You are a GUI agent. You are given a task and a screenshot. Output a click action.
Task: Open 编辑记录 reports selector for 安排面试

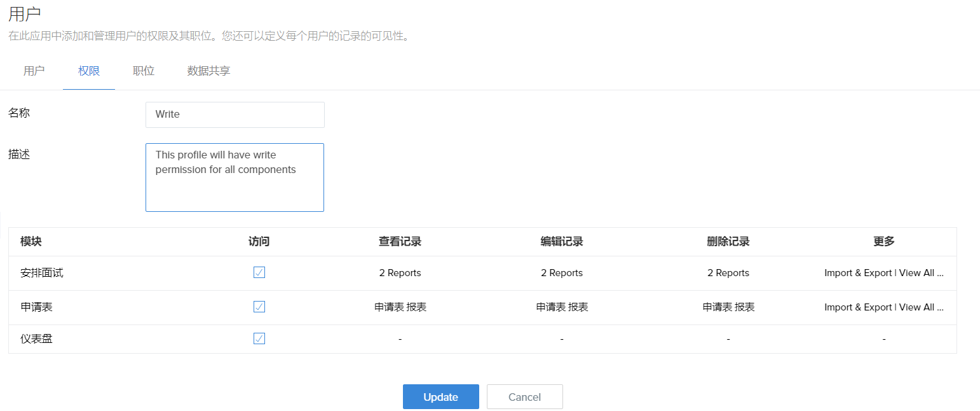(562, 273)
